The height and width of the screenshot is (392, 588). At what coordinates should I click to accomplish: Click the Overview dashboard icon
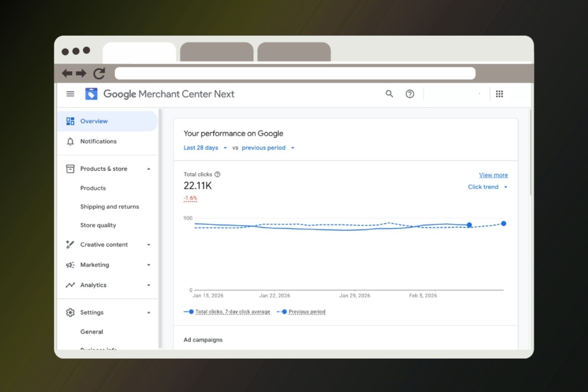(70, 121)
